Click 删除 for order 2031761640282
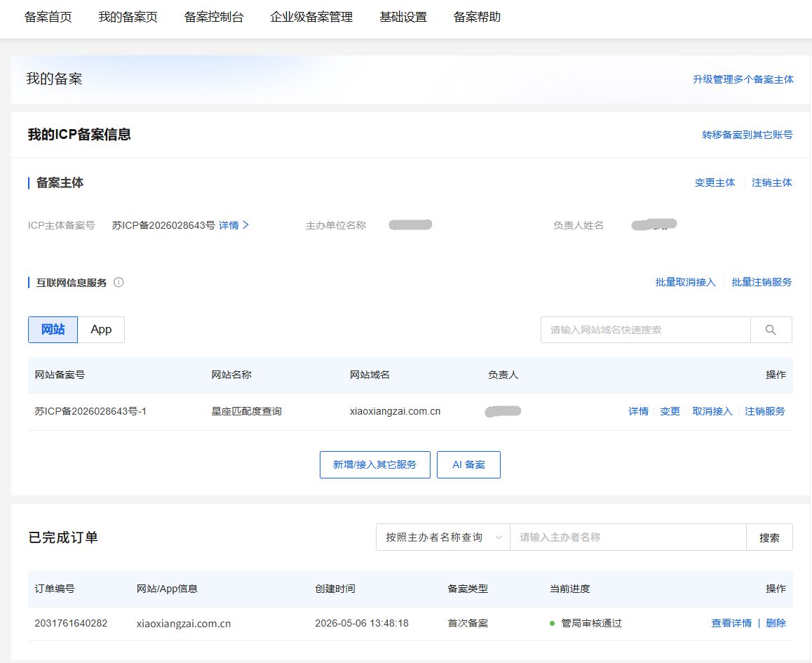This screenshot has height=663, width=812. click(776, 623)
